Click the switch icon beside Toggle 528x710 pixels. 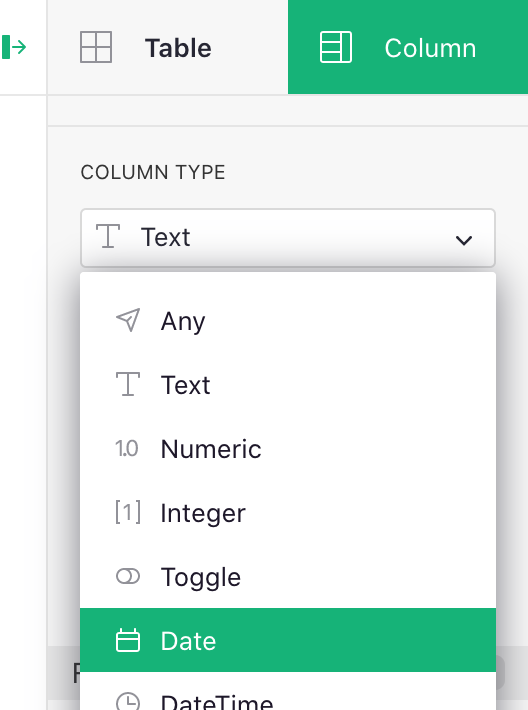[x=128, y=576]
